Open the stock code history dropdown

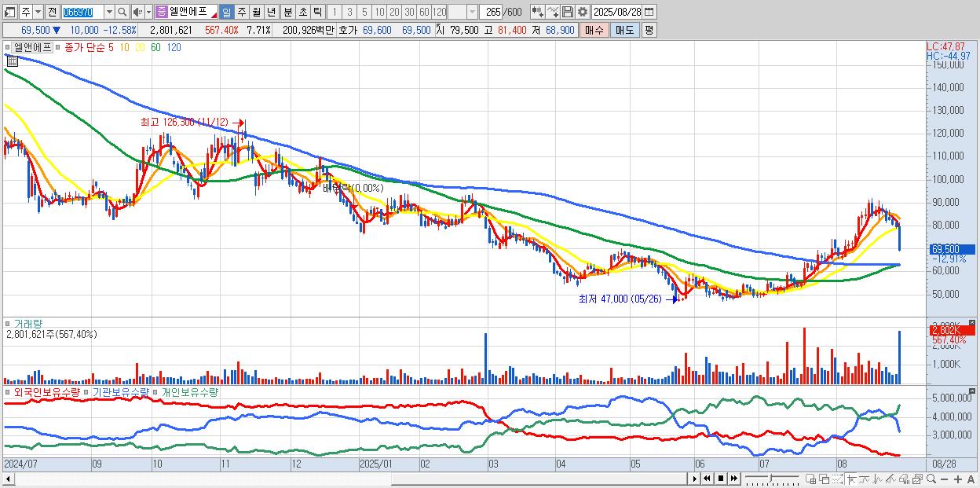point(110,12)
